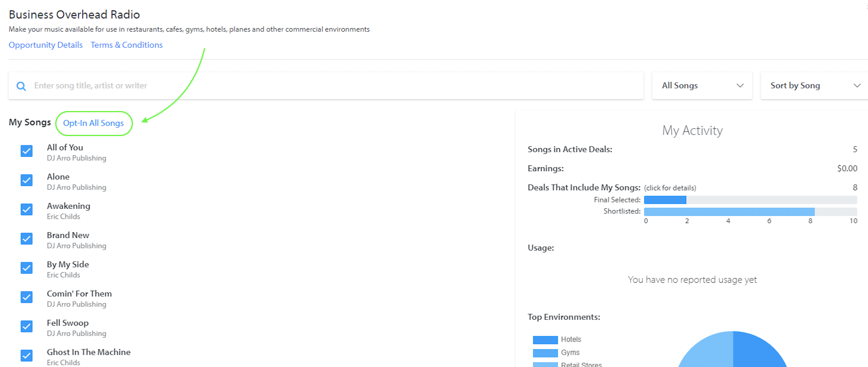Select the "Alone" song title

click(58, 177)
